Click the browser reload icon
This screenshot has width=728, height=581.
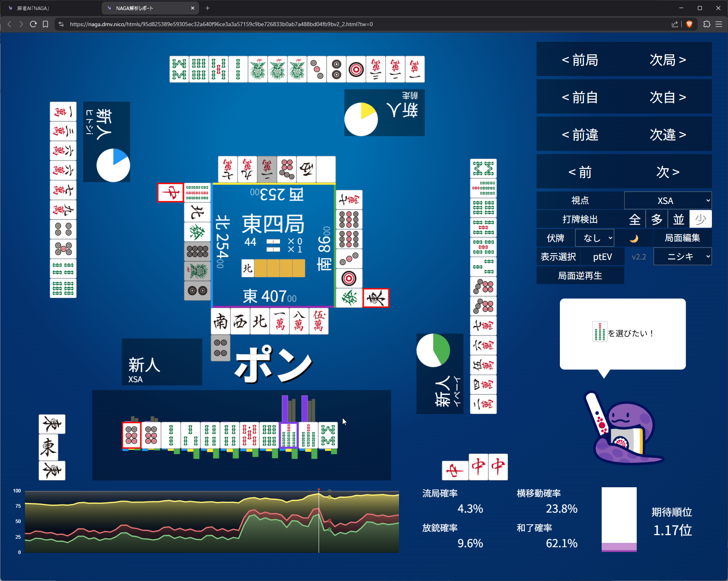point(33,24)
